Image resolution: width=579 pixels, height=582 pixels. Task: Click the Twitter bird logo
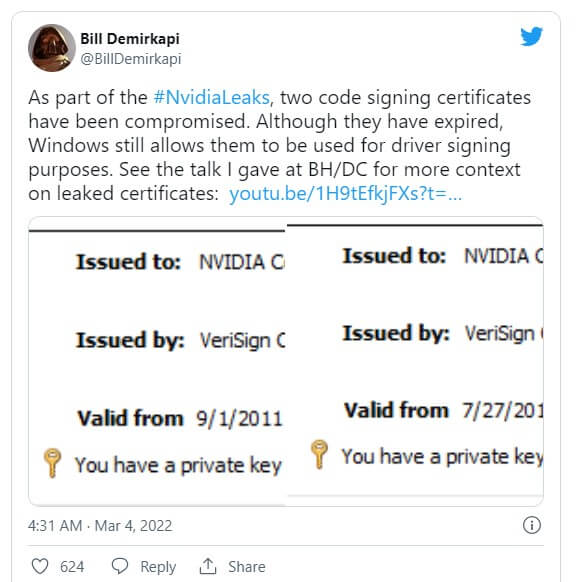(531, 36)
